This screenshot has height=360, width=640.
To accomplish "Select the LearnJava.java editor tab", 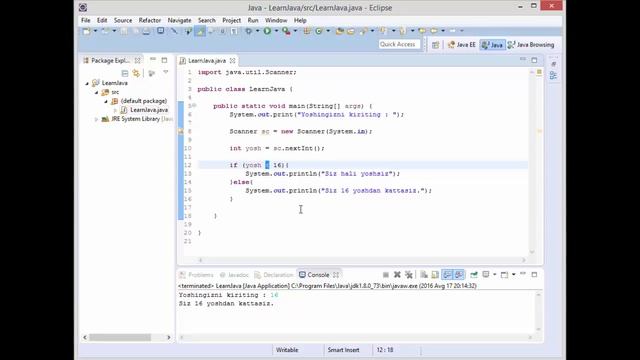I will 207,61.
